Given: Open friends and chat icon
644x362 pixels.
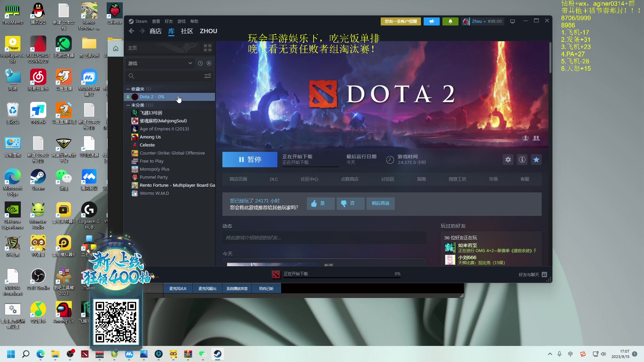Looking at the screenshot, I should 544,275.
